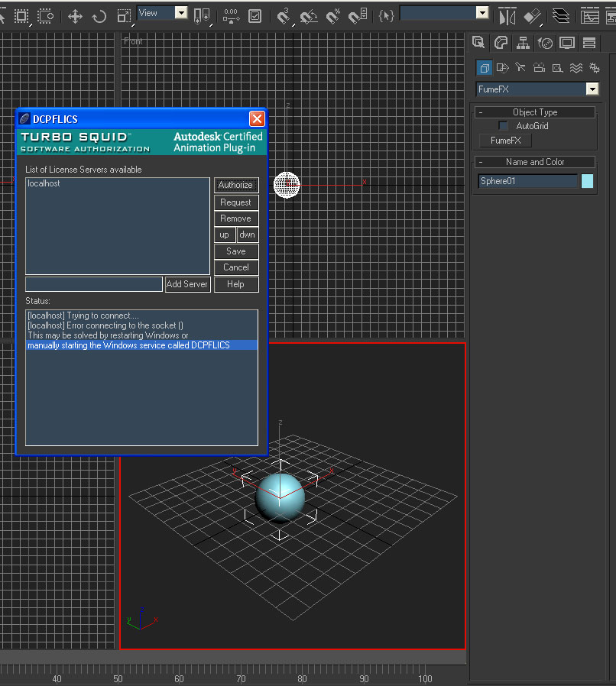Click the server name input field

pos(94,284)
